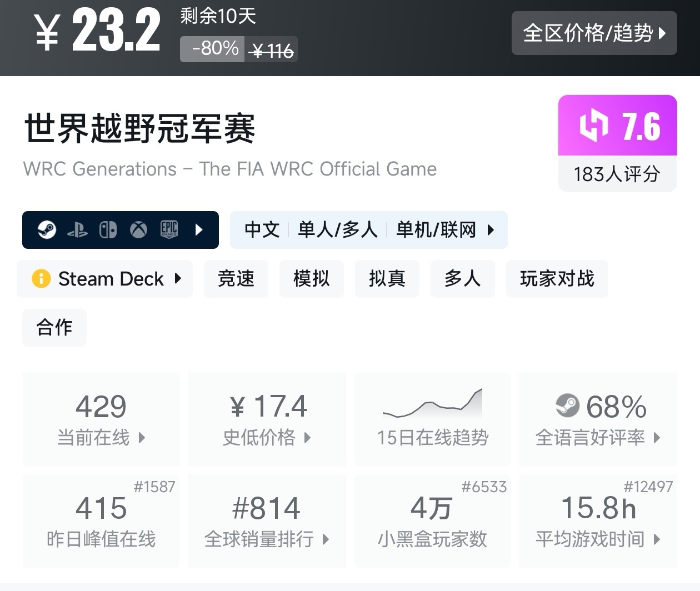Expand the Steam Deck arrow
Image resolution: width=700 pixels, height=591 pixels.
[x=178, y=278]
